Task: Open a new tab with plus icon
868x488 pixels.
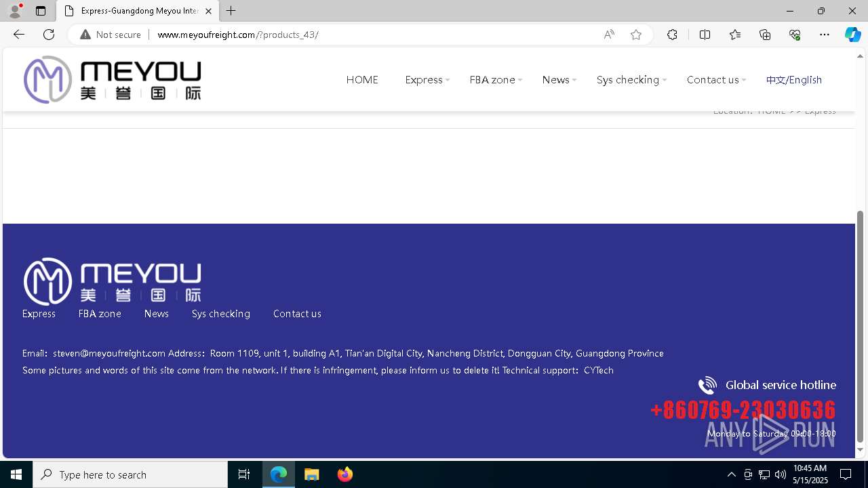Action: pos(231,11)
